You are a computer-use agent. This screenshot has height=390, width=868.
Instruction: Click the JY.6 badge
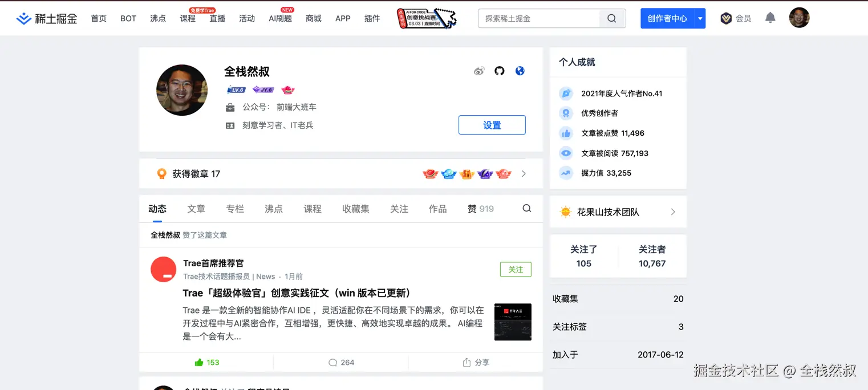click(263, 90)
